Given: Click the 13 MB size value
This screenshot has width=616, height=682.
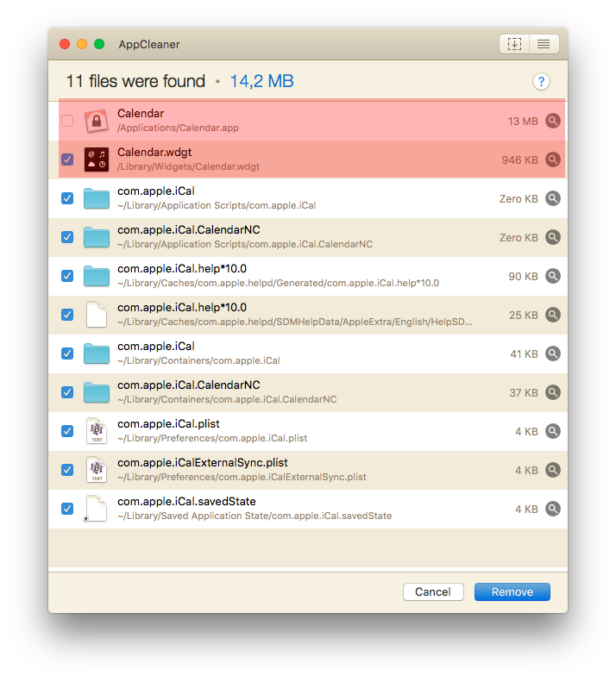Looking at the screenshot, I should pyautogui.click(x=523, y=122).
